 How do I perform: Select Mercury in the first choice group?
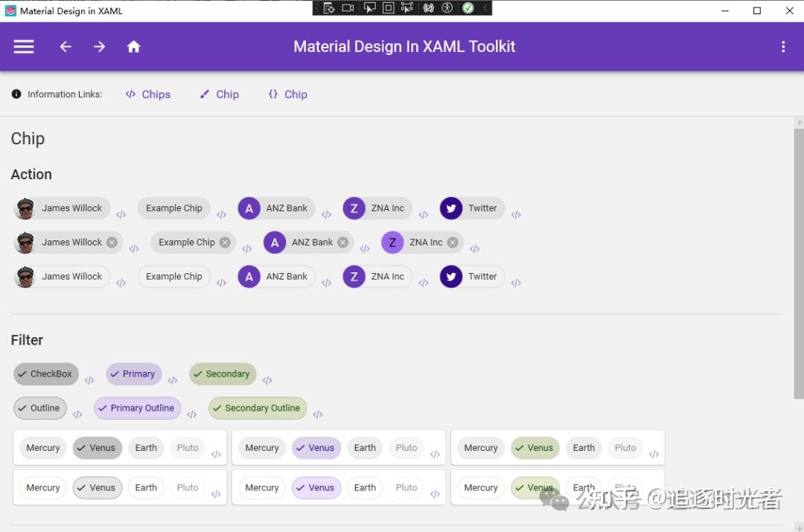[42, 447]
